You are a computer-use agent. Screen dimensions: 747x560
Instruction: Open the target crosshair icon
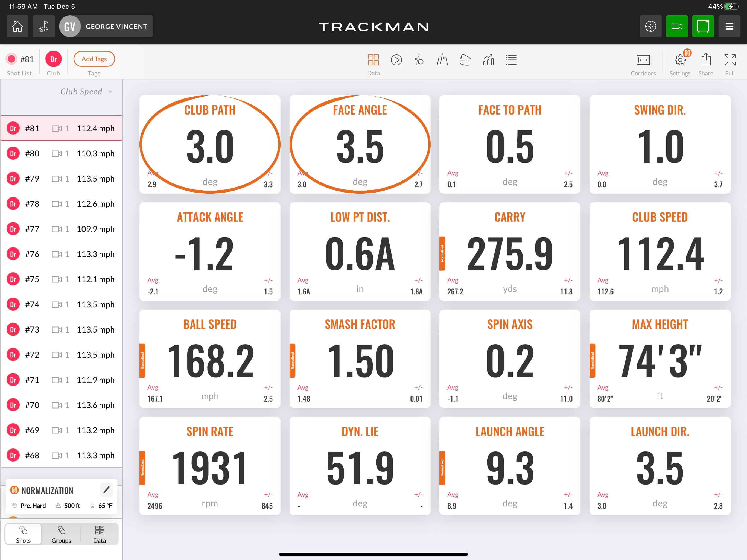point(650,26)
